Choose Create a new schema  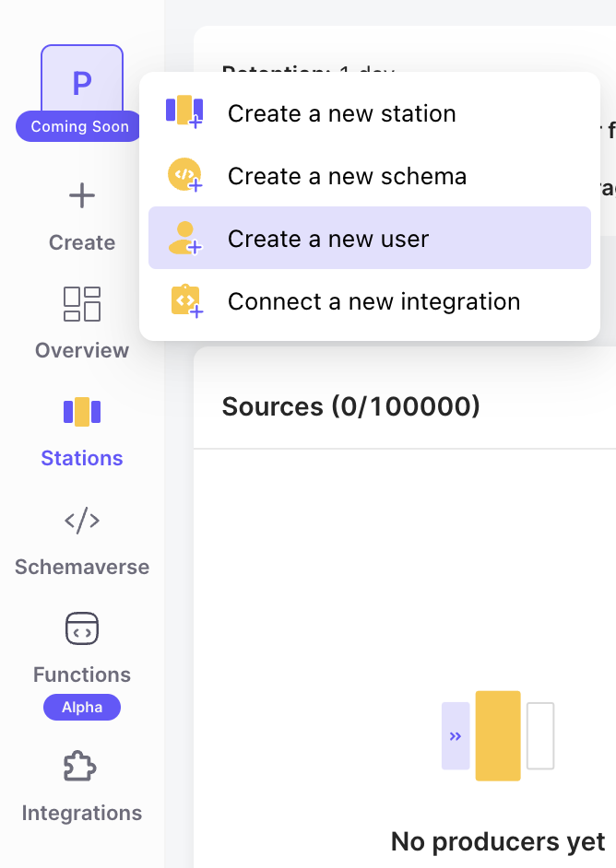pos(370,176)
